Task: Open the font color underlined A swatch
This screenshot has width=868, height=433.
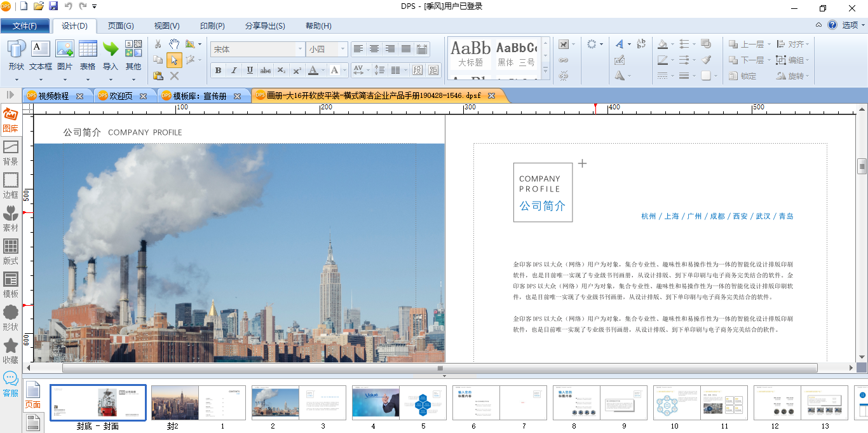Action: click(x=313, y=70)
